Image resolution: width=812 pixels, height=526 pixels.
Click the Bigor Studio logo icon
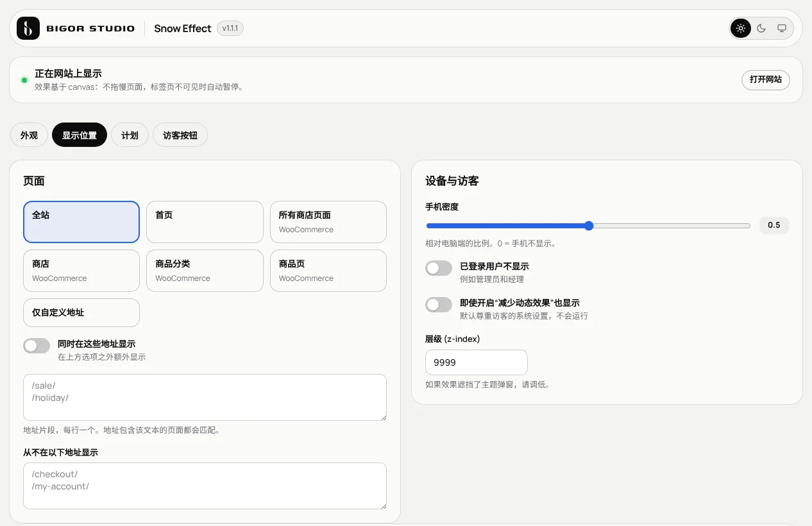pos(28,28)
